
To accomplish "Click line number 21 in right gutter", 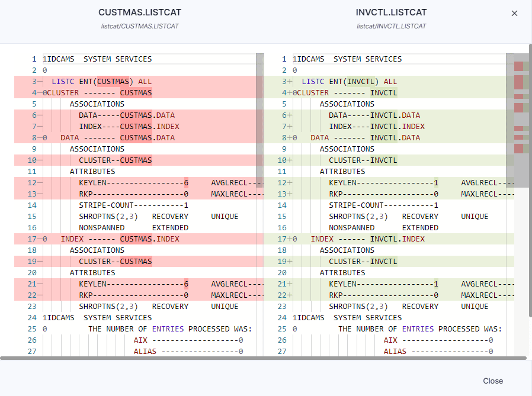I will point(282,284).
